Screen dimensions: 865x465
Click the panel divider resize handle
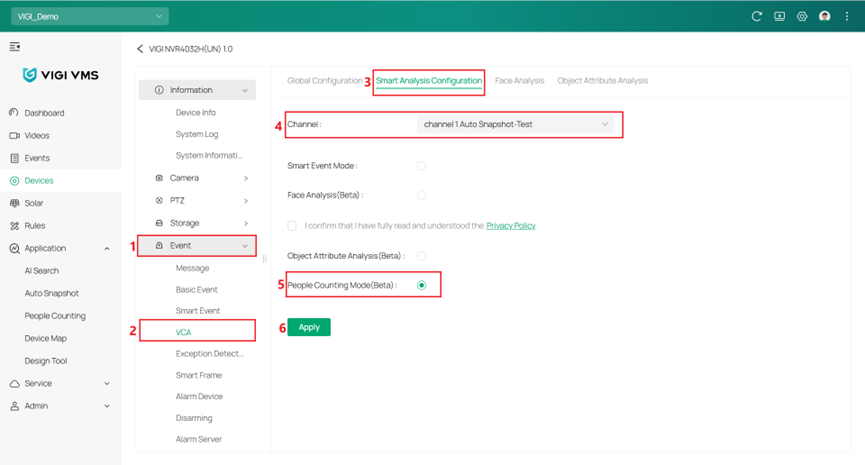coord(265,259)
